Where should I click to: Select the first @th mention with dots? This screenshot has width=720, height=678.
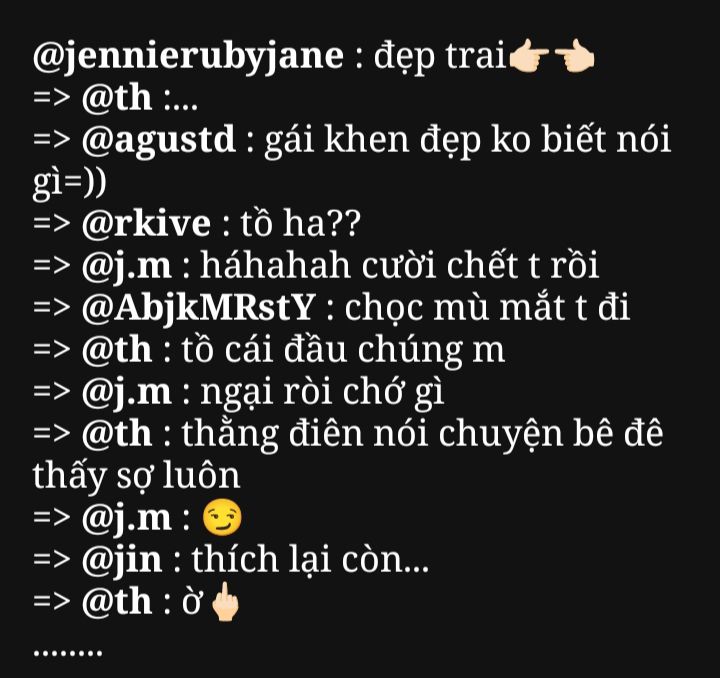tap(117, 98)
